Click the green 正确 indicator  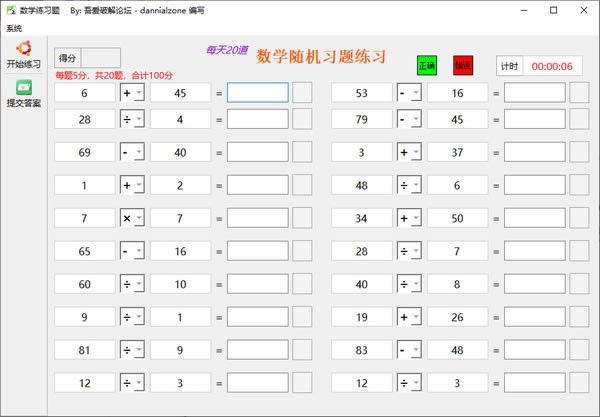[x=427, y=65]
